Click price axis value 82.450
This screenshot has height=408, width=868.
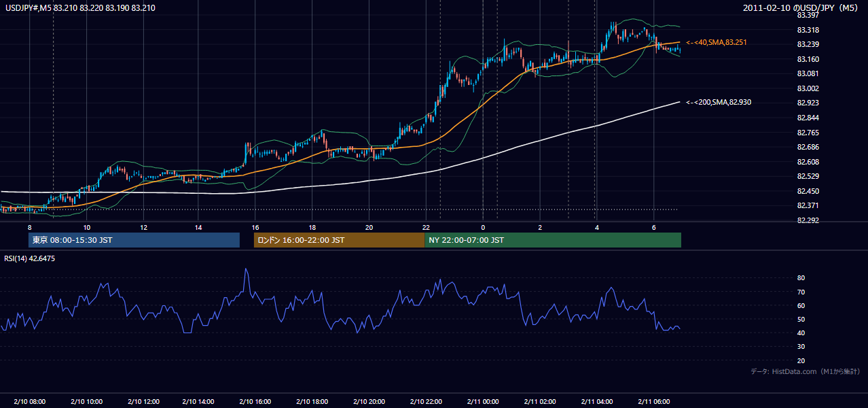click(x=808, y=191)
